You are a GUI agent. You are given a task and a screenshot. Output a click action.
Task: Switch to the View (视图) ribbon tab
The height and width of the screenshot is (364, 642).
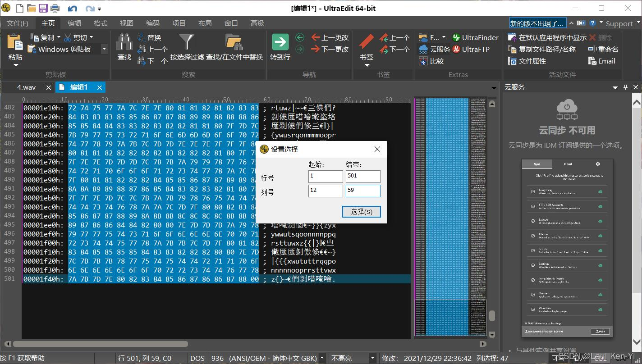tap(127, 23)
